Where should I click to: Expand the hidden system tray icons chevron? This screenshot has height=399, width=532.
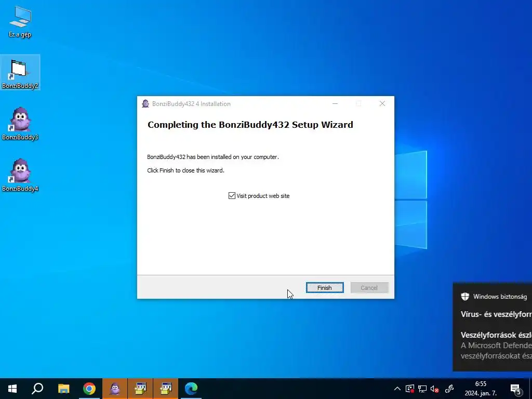(x=397, y=389)
